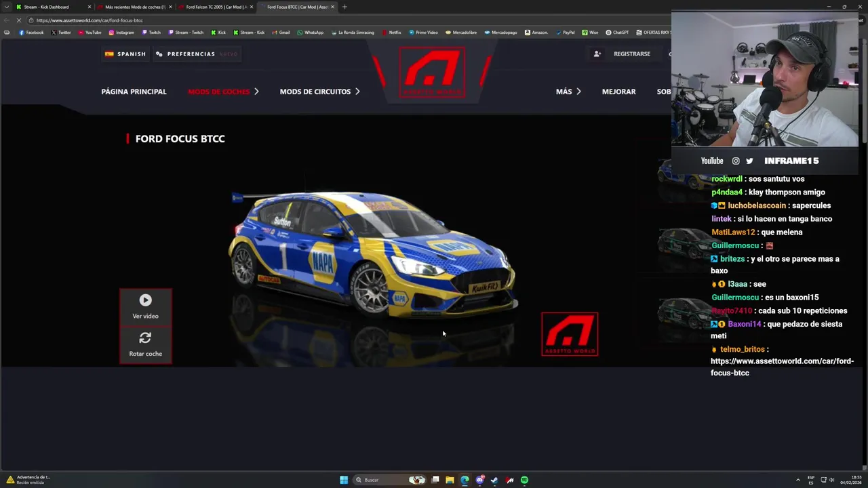This screenshot has height=488, width=868.
Task: Open the Spanish language selector
Action: click(x=125, y=54)
